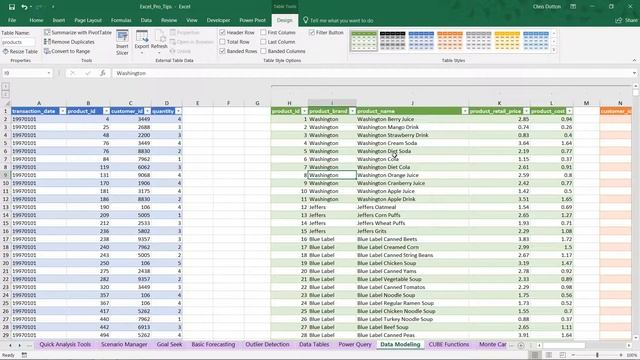Select the blue table style swatch

421,41
